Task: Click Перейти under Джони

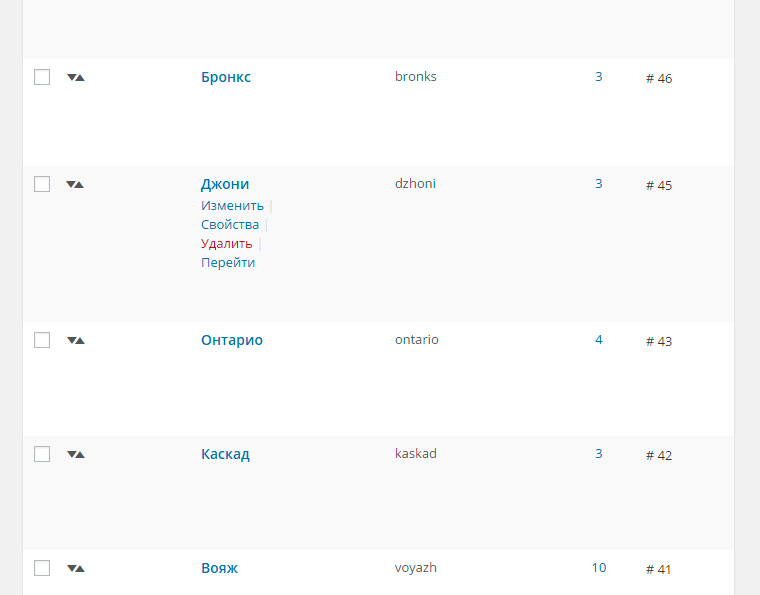Action: [x=228, y=263]
